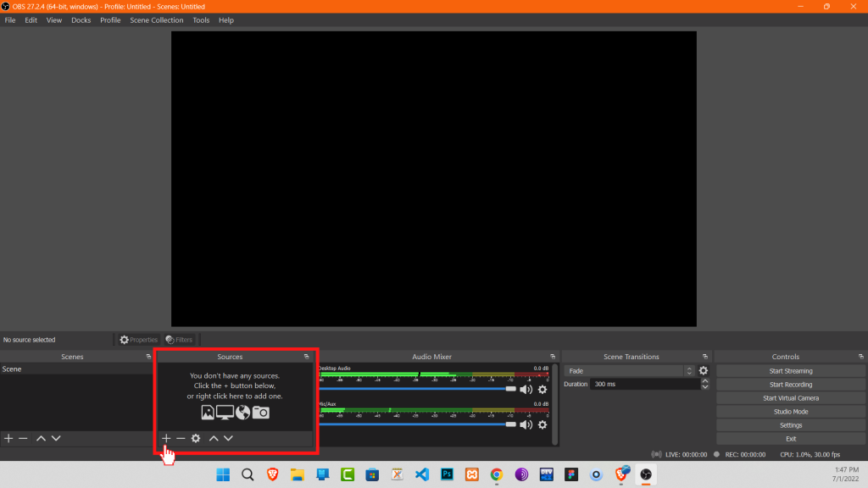Click the Exit button
The height and width of the screenshot is (488, 868).
click(x=791, y=439)
